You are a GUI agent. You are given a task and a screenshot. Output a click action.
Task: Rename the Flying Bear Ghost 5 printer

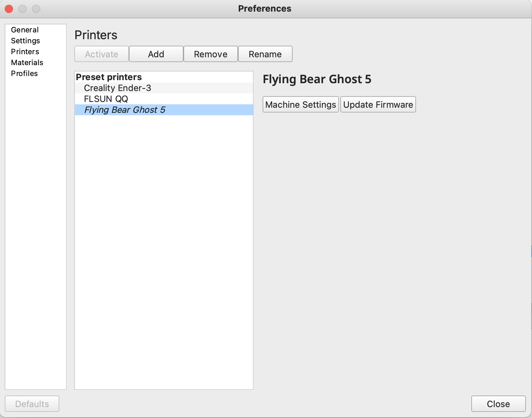click(265, 54)
